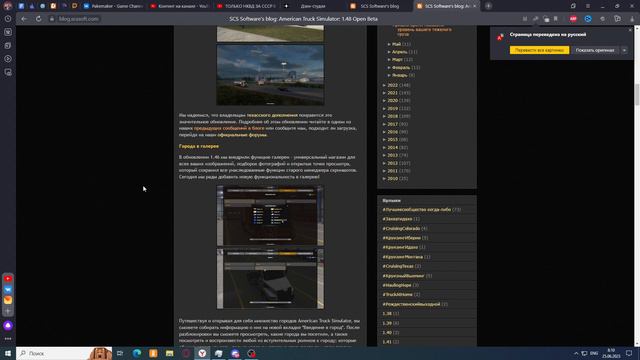
Task: Reload the page with the refresh icon
Action: pos(38,19)
